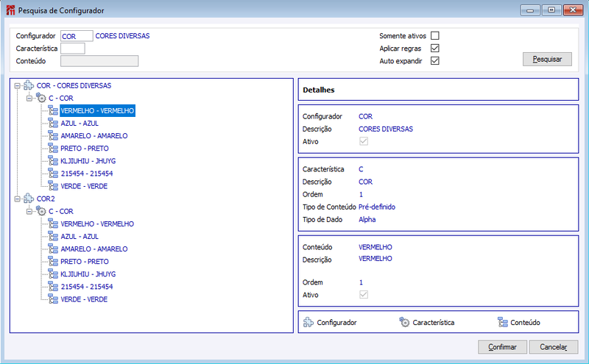
Task: Click the Configurador legend puzzle icon
Action: click(x=308, y=322)
